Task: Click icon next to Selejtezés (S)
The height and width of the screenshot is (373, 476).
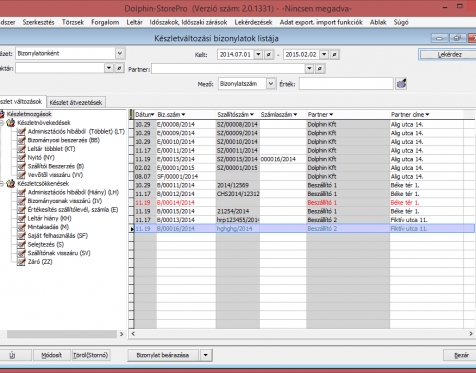Action: [x=21, y=244]
